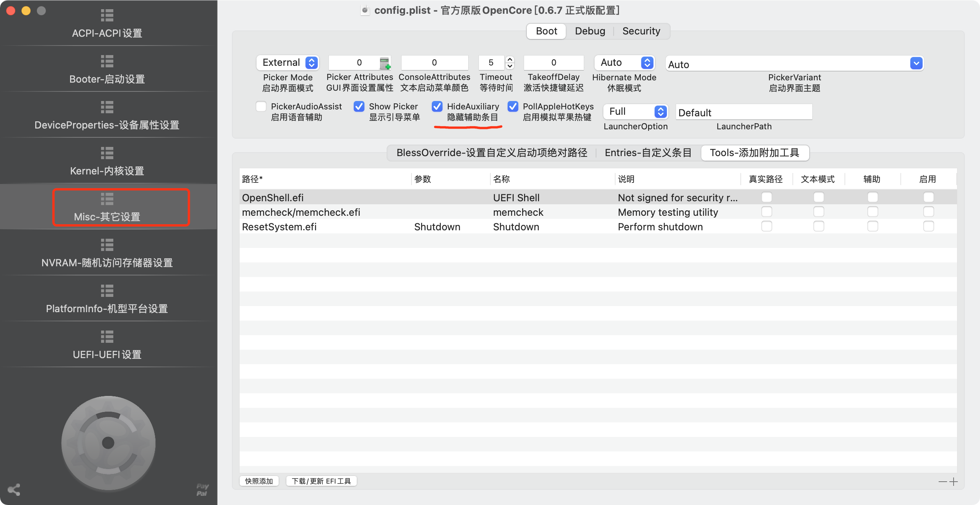Switch to the Boot tab
This screenshot has width=980, height=505.
546,31
